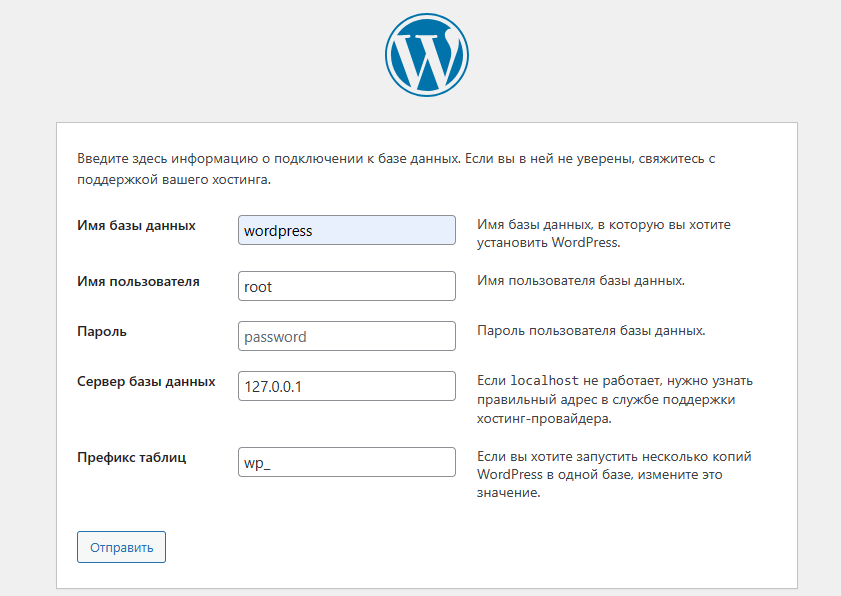Click the database name description text
The width and height of the screenshot is (841, 596).
click(x=603, y=233)
